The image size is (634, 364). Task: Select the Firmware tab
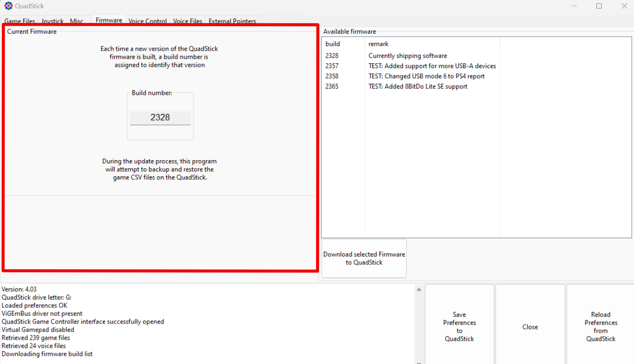tap(109, 20)
